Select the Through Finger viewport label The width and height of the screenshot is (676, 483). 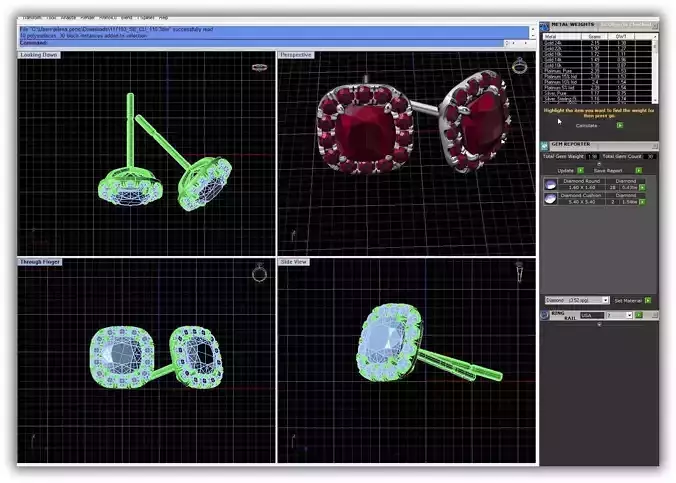pyautogui.click(x=40, y=262)
